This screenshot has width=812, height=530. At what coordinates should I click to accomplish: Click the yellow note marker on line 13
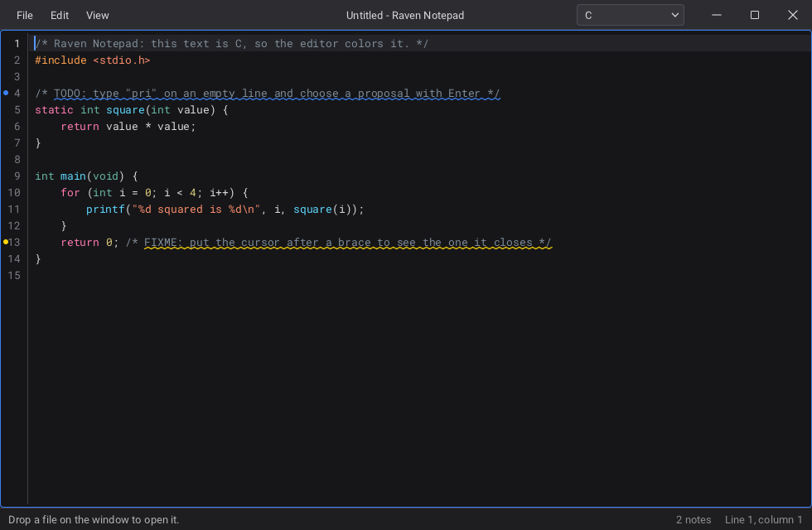pos(7,242)
